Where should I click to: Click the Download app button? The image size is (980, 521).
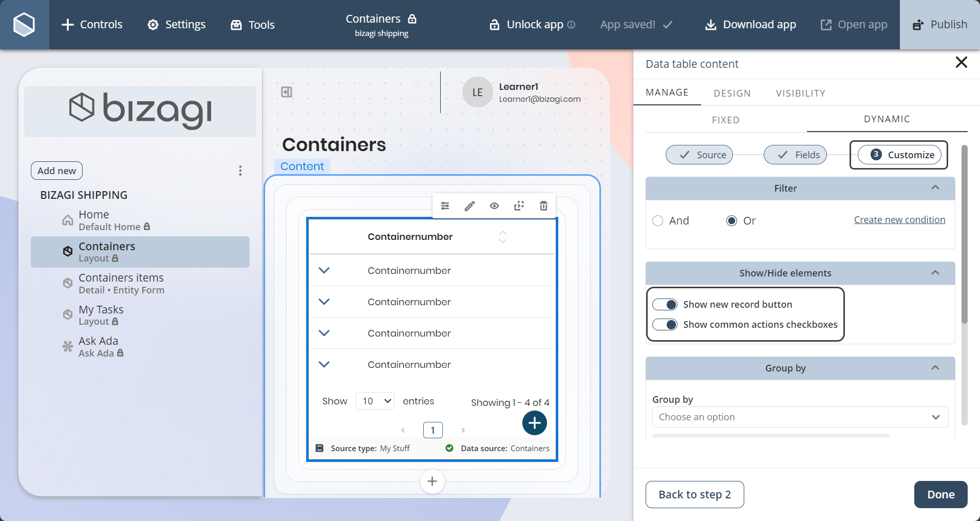[x=750, y=25]
